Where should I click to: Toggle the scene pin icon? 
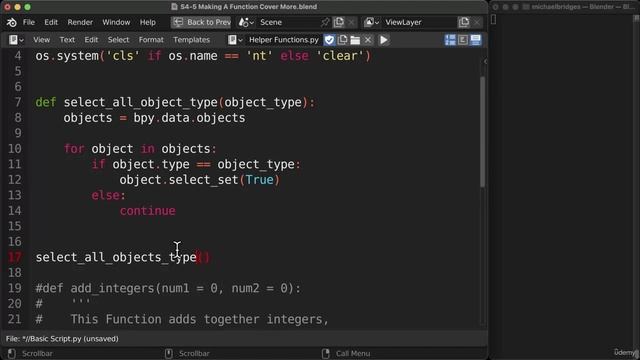click(325, 22)
